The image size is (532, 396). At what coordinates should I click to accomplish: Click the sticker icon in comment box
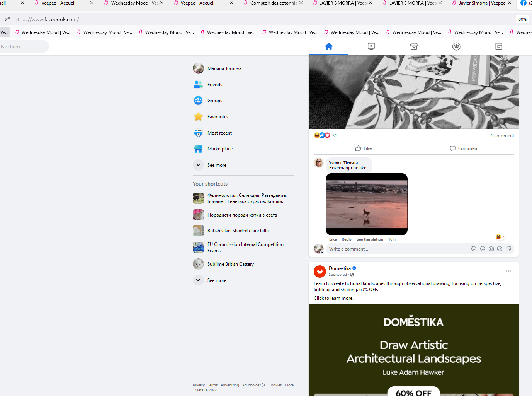click(x=509, y=249)
